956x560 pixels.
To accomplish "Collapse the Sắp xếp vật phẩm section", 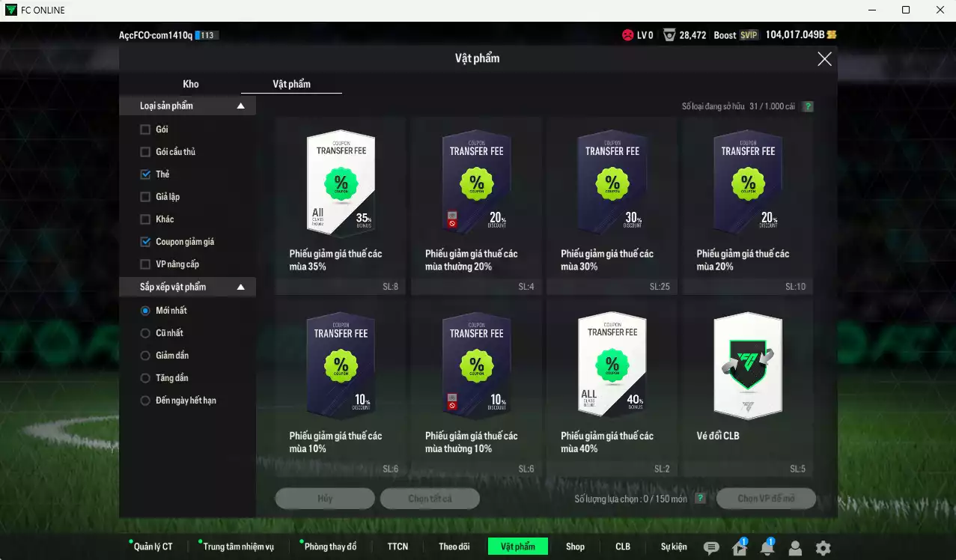I will point(240,287).
